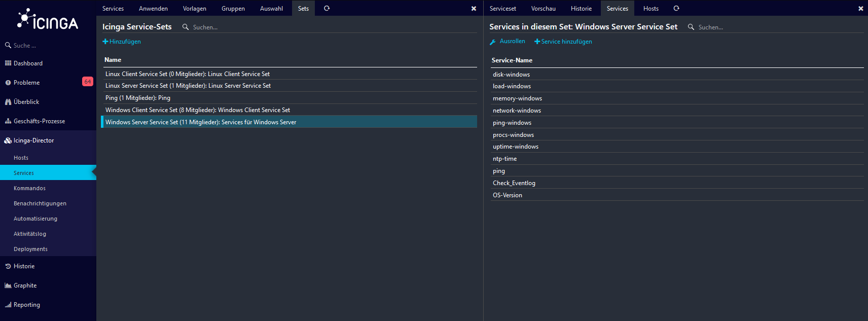
Task: Open Linux Client Service Set row
Action: click(x=290, y=74)
